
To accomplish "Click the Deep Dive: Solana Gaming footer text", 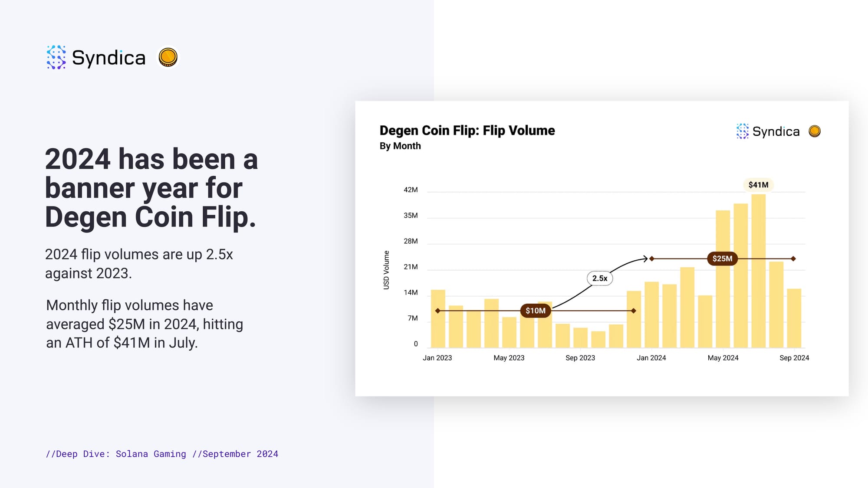I will point(116,454).
